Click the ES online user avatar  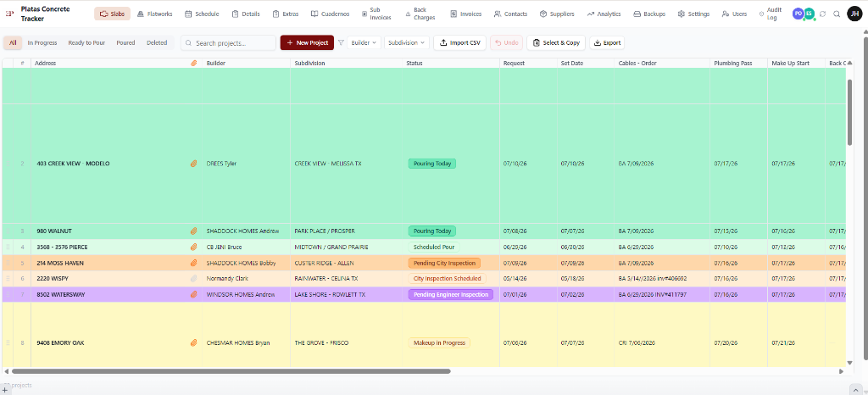click(x=810, y=14)
